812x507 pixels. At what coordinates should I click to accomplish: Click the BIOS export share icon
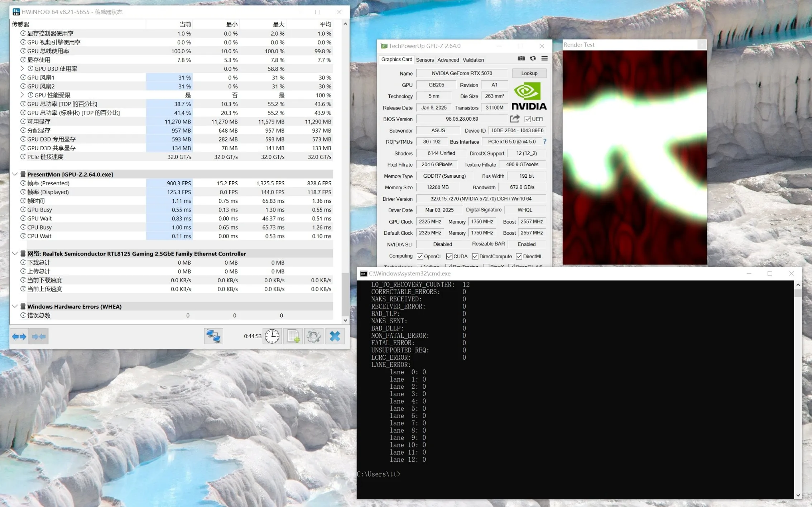click(x=515, y=119)
